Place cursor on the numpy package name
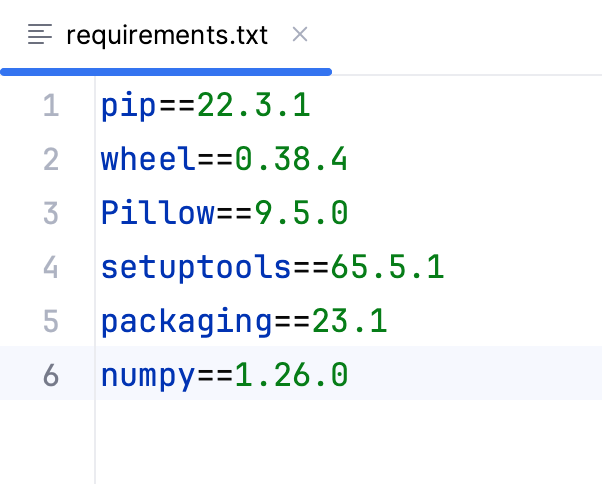The image size is (602, 484). tap(148, 376)
